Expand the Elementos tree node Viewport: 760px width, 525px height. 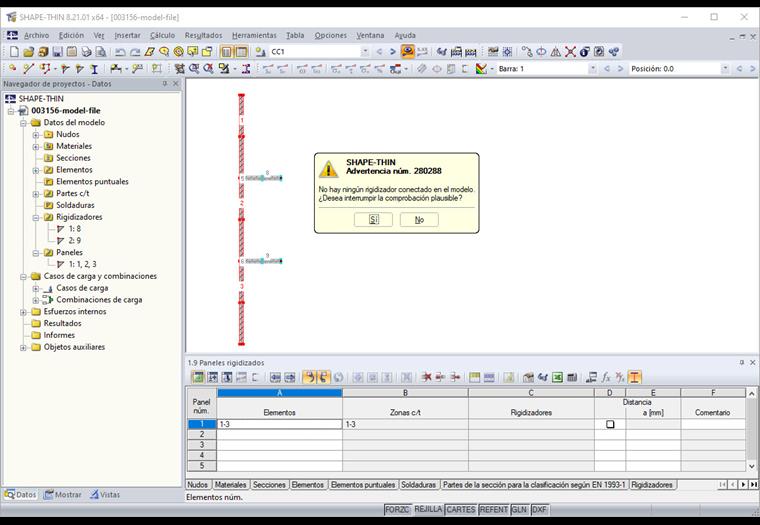[36, 170]
